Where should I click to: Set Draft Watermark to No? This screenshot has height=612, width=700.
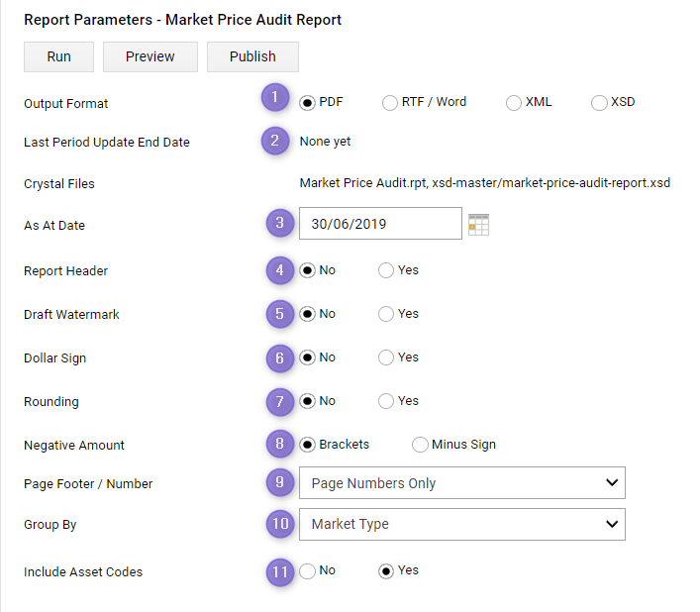(307, 314)
